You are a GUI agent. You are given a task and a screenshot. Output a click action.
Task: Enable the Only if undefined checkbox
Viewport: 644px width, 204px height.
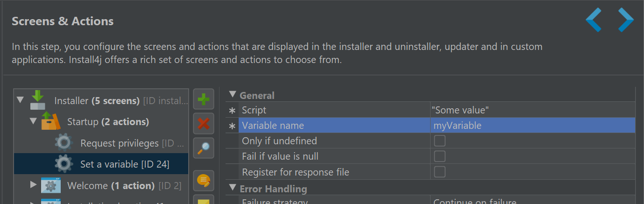pos(439,141)
